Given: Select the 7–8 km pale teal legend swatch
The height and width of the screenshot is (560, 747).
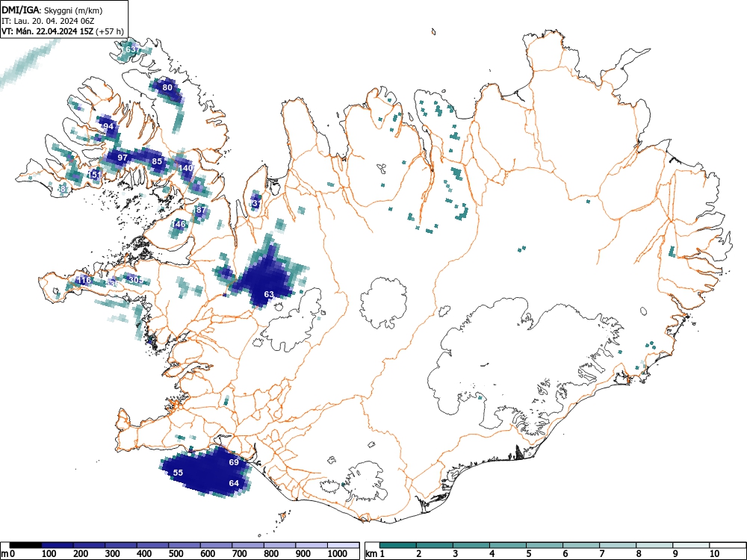Looking at the screenshot, I should [x=618, y=545].
